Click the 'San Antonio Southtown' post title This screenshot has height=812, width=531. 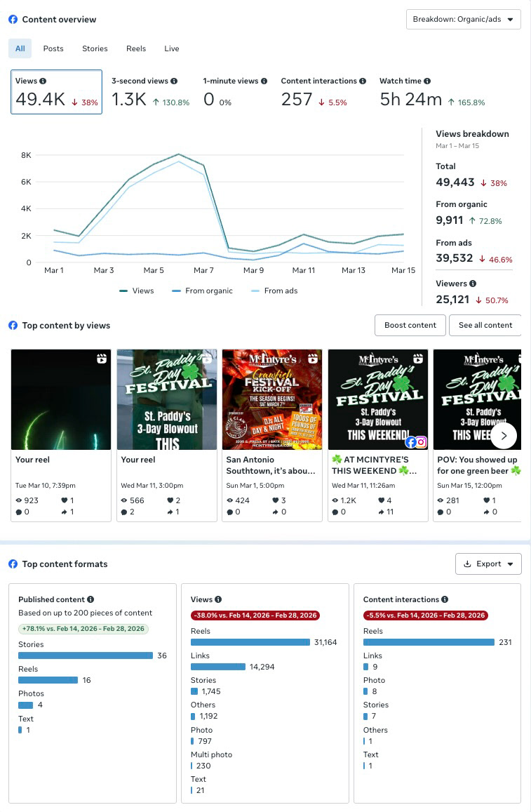[x=271, y=465]
